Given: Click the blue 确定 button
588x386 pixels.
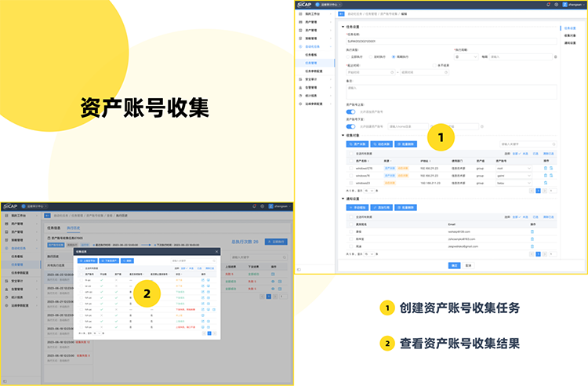Looking at the screenshot, I should click(454, 265).
